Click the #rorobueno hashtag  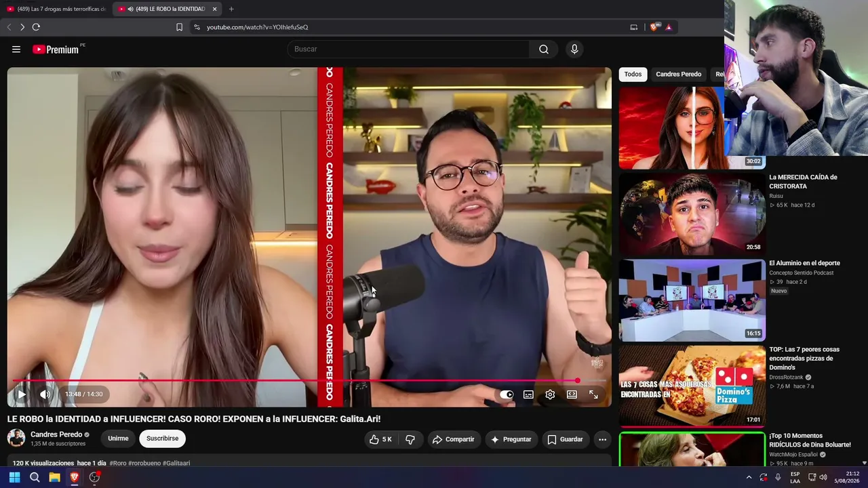click(144, 464)
